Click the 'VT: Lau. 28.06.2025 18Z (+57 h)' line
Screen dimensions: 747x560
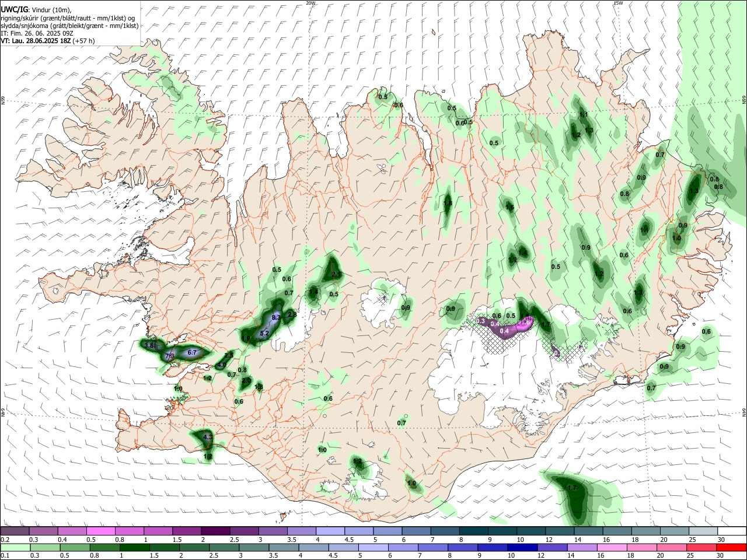[x=48, y=41]
